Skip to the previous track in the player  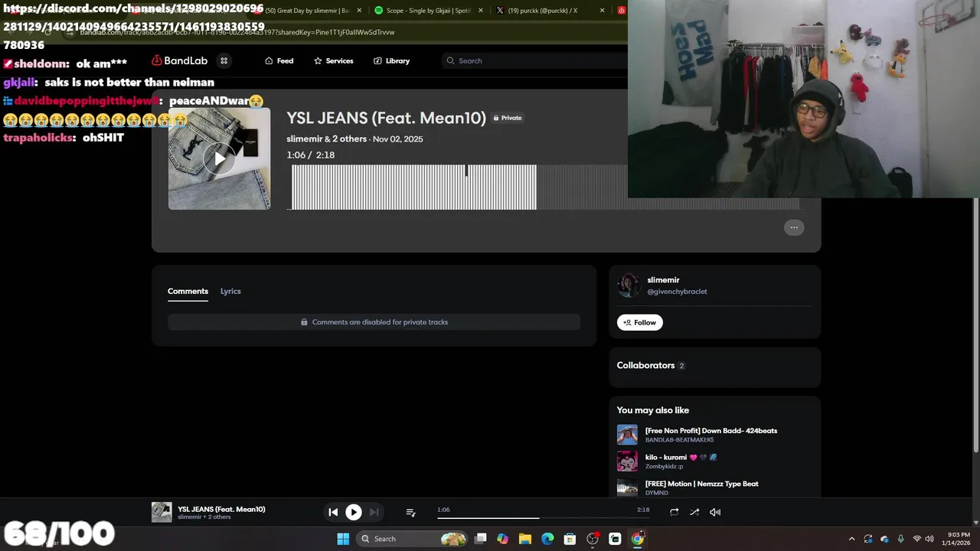[333, 512]
